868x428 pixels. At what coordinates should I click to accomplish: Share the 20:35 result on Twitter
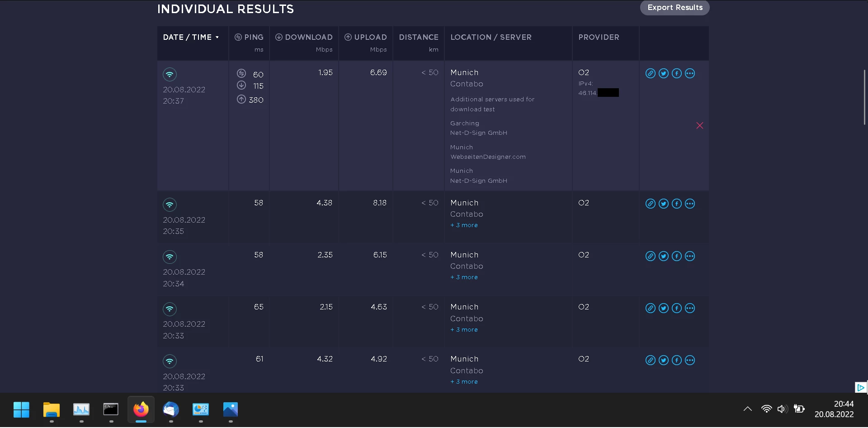(x=663, y=204)
